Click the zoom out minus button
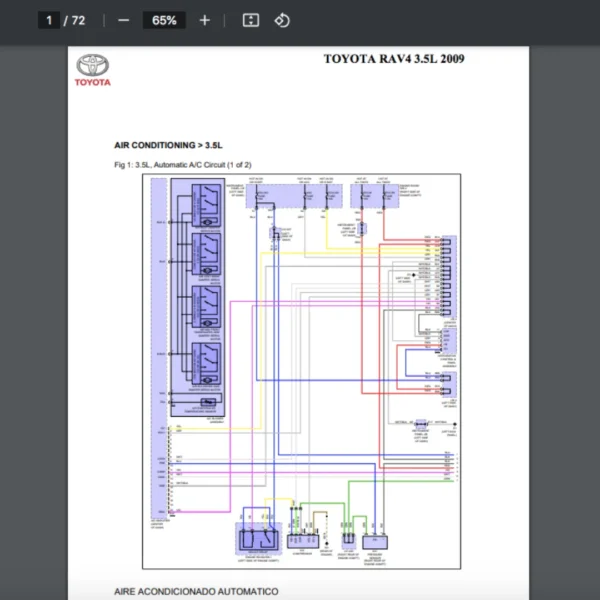Image resolution: width=600 pixels, height=600 pixels. pyautogui.click(x=123, y=20)
